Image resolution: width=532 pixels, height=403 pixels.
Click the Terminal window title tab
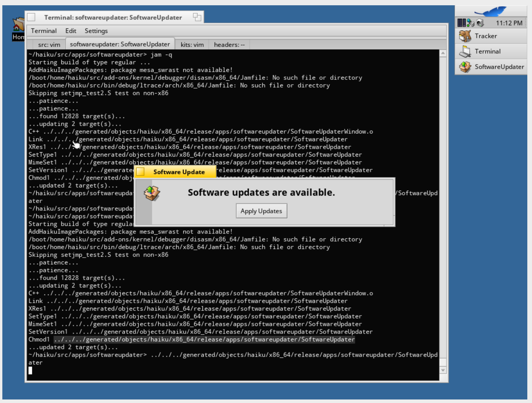point(114,17)
